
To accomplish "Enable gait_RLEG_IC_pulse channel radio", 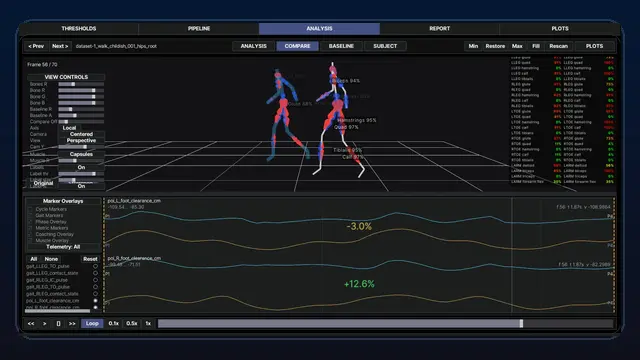I will click(x=96, y=280).
